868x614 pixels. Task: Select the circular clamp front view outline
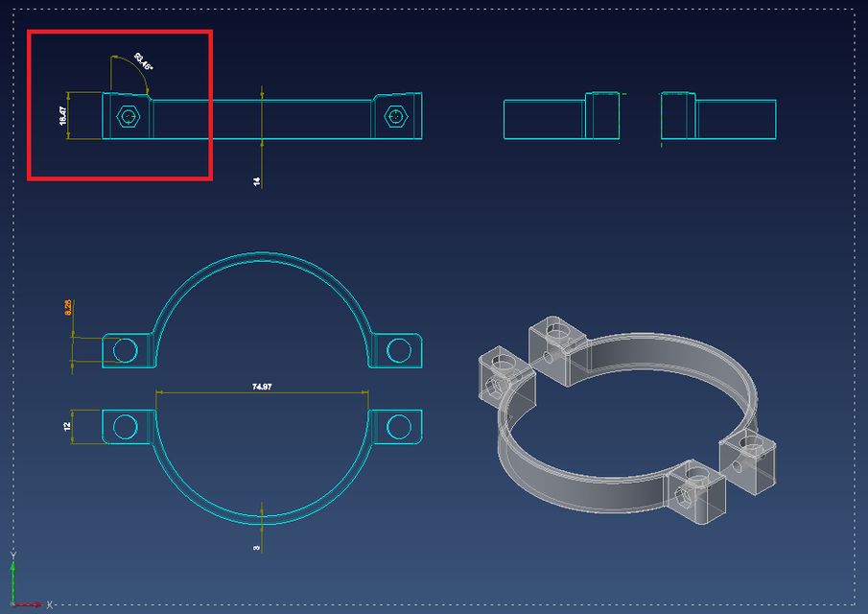[261, 252]
